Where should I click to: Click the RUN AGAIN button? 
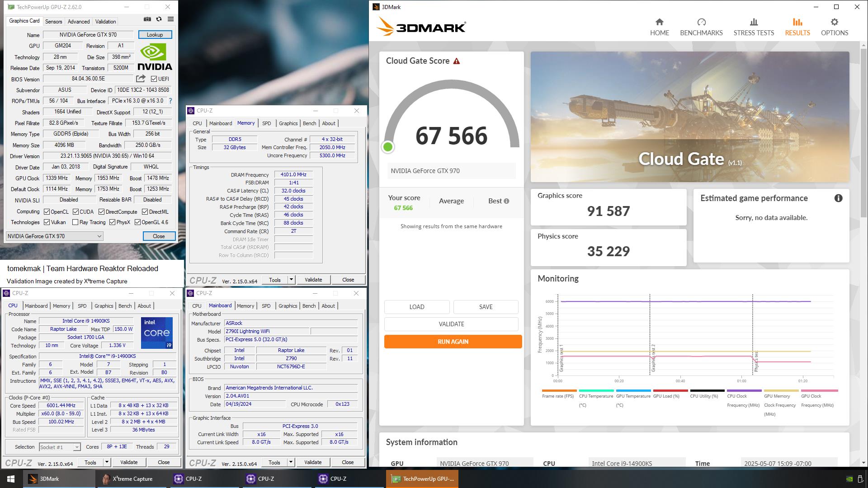click(453, 342)
